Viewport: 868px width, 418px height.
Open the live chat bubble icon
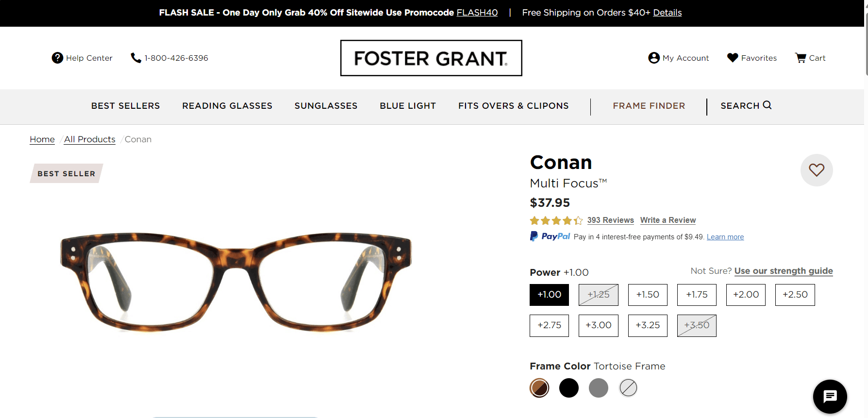coord(830,397)
